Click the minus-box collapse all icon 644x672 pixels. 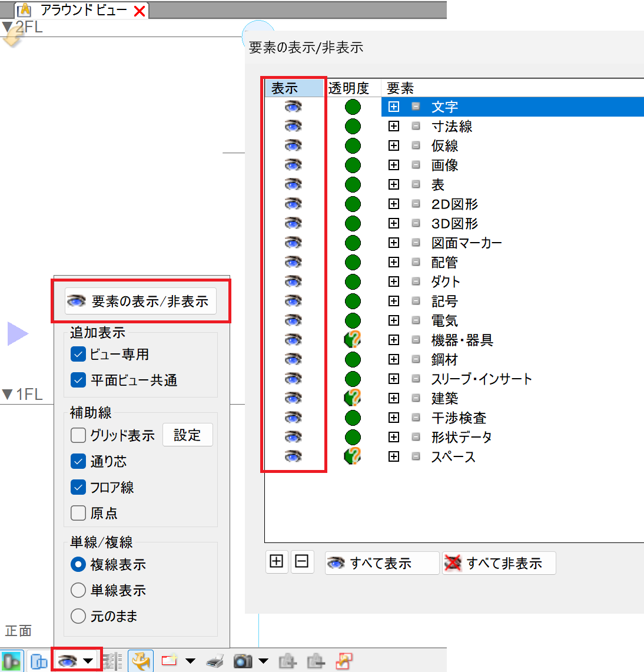point(301,562)
